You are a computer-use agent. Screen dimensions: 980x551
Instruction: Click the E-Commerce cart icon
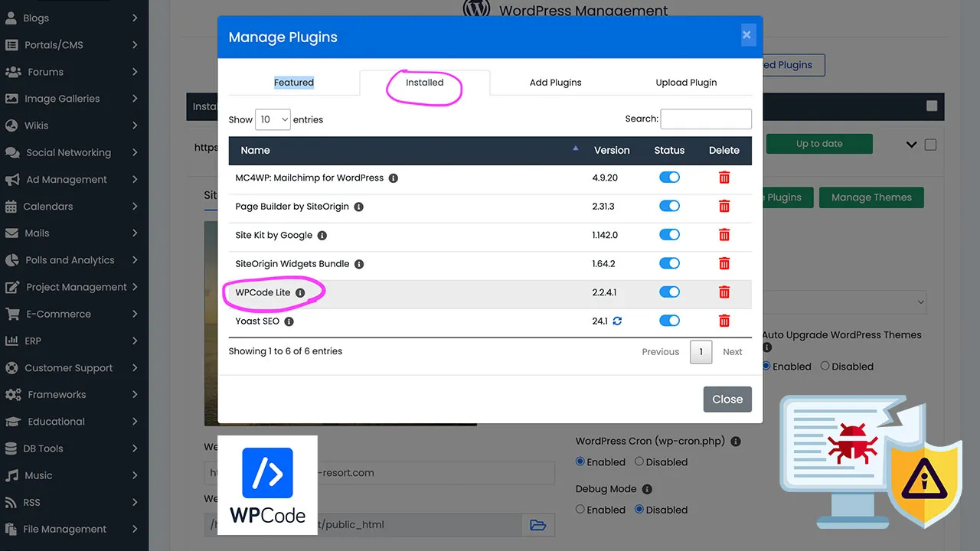pyautogui.click(x=12, y=314)
